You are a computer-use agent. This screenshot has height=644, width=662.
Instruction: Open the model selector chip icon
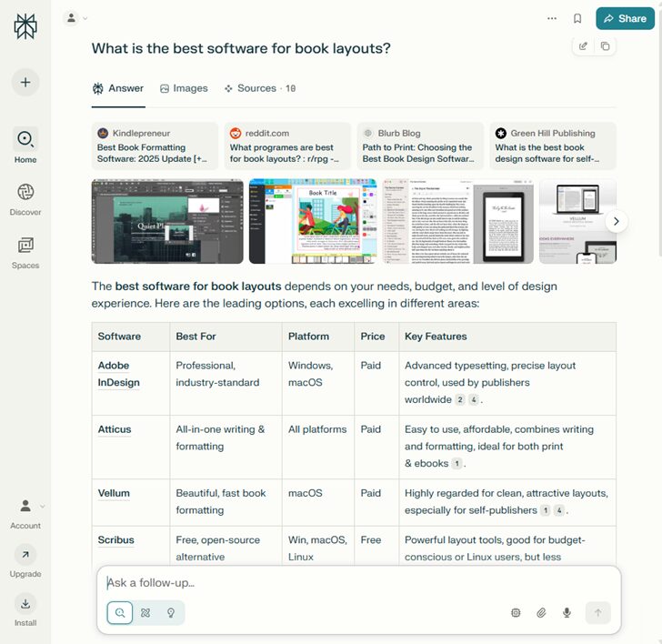point(516,613)
